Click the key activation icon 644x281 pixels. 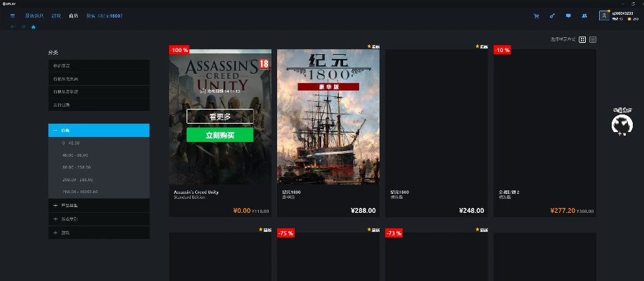click(x=552, y=16)
